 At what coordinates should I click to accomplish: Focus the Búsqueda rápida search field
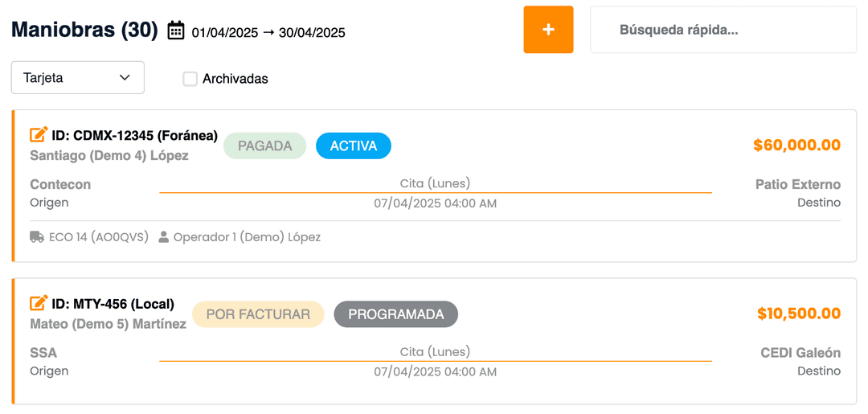[x=723, y=30]
